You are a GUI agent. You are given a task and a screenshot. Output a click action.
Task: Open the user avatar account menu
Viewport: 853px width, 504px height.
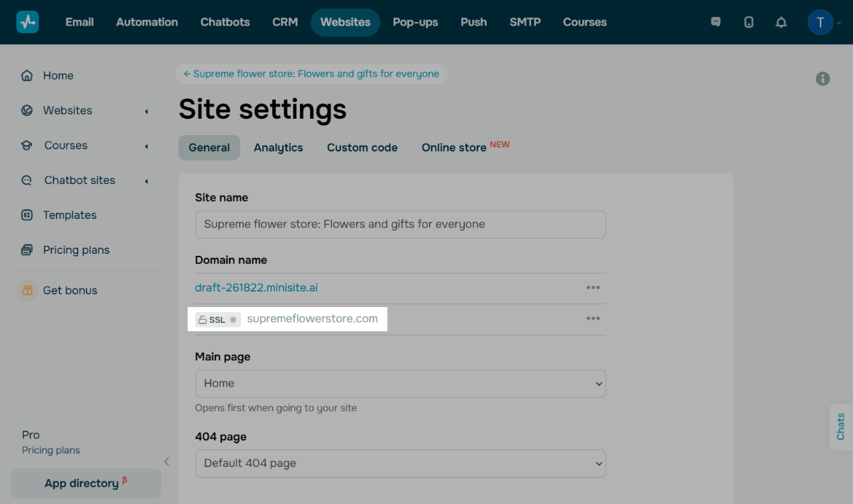pos(820,22)
